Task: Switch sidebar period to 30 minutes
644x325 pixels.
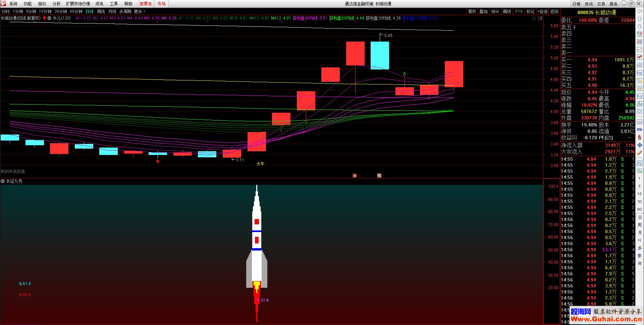Action: pyautogui.click(x=640, y=202)
